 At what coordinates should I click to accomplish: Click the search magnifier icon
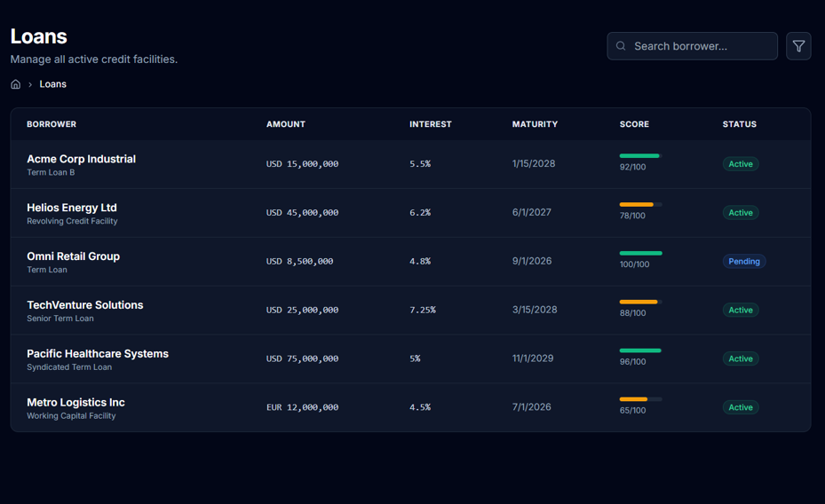621,46
